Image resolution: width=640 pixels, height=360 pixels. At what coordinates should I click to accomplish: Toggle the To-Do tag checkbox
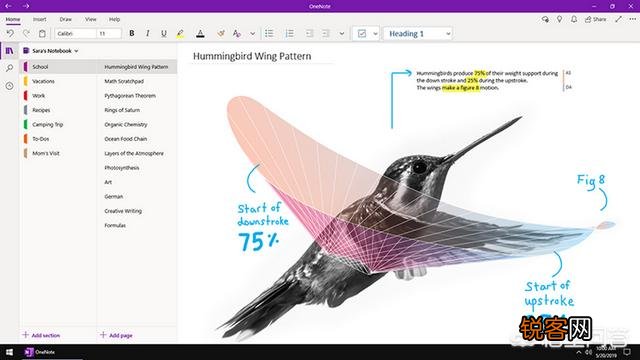[x=362, y=33]
